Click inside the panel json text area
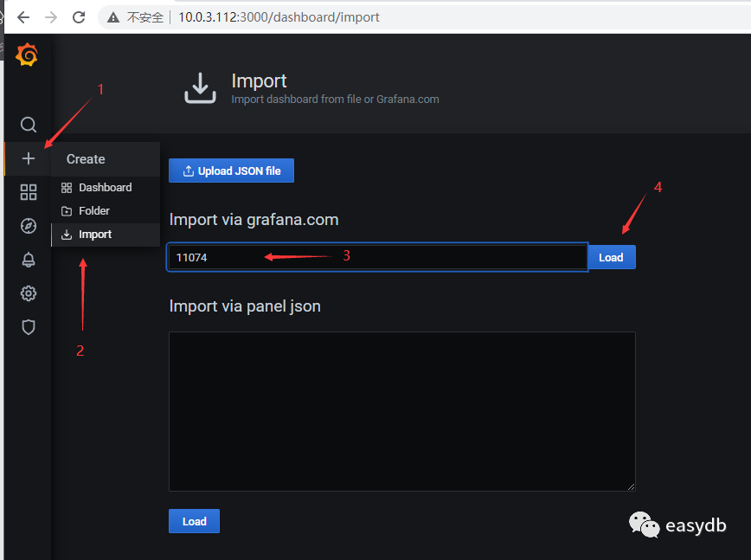The width and height of the screenshot is (751, 560). [401, 411]
